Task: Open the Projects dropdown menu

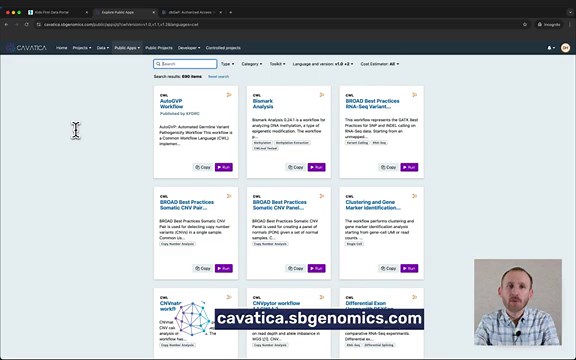Action: click(x=82, y=48)
